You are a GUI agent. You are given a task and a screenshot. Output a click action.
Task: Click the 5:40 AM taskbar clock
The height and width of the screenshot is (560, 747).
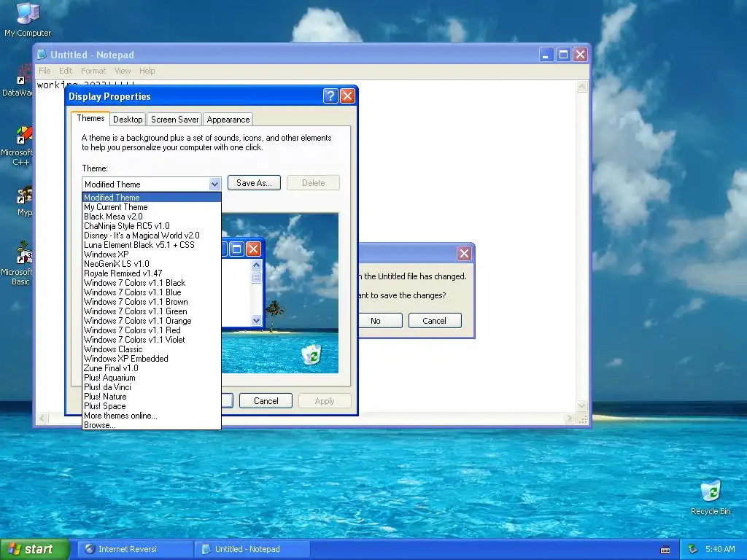(720, 549)
